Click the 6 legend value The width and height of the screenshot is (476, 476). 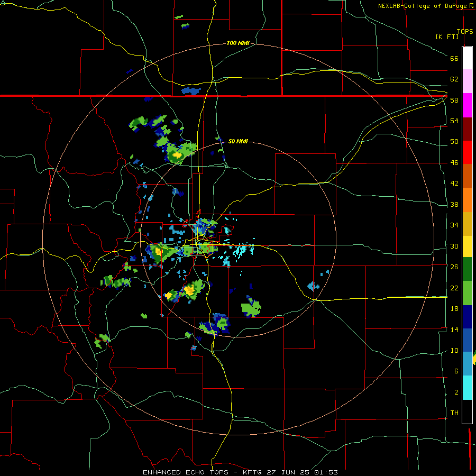(x=456, y=371)
